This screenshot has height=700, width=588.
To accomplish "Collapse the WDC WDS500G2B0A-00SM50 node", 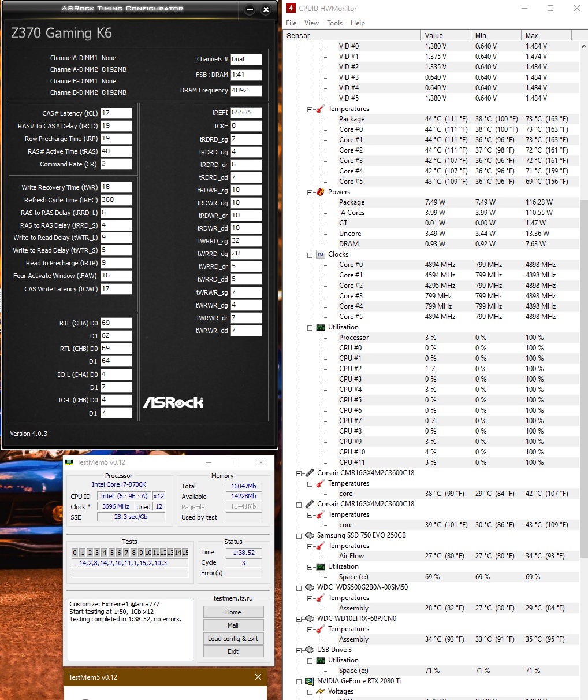I will [300, 587].
